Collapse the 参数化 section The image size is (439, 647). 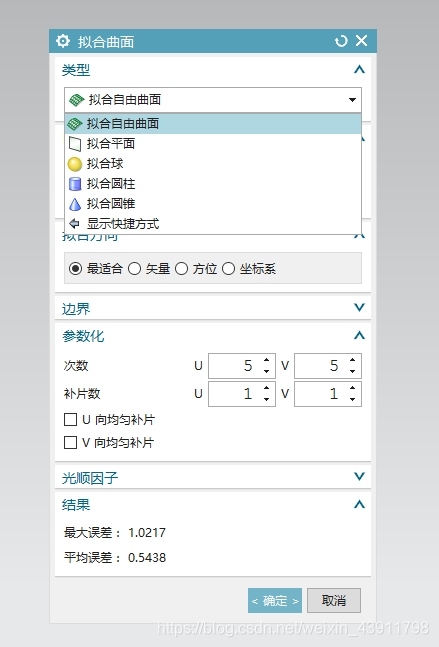[359, 335]
